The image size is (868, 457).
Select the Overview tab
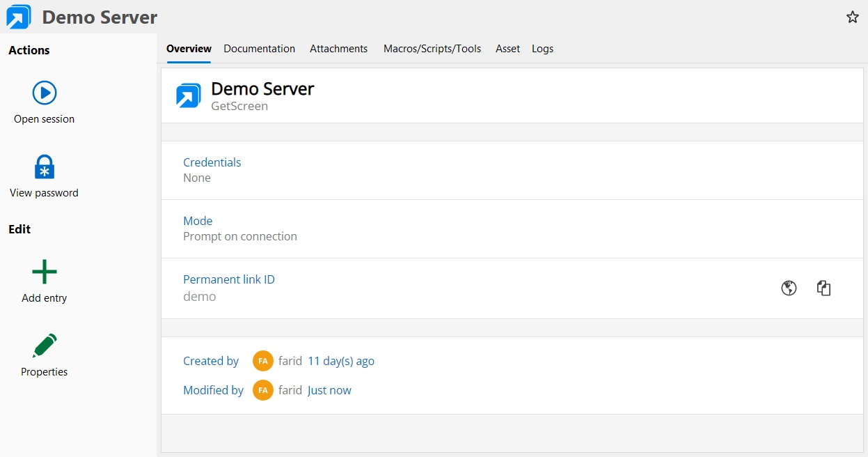[189, 49]
